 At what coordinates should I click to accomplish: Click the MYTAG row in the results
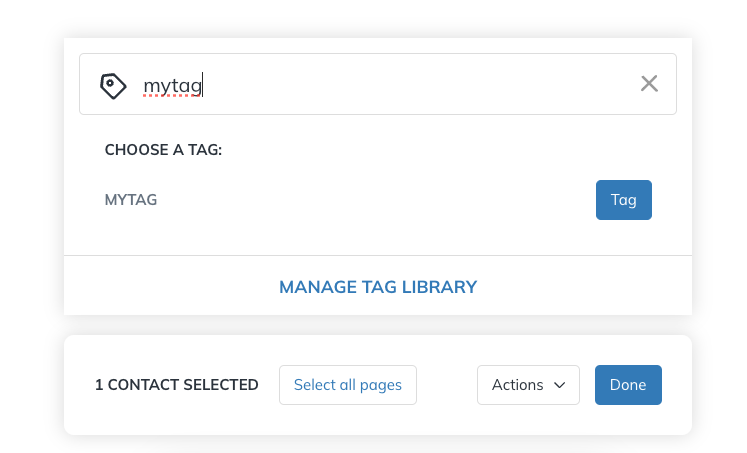[350, 200]
